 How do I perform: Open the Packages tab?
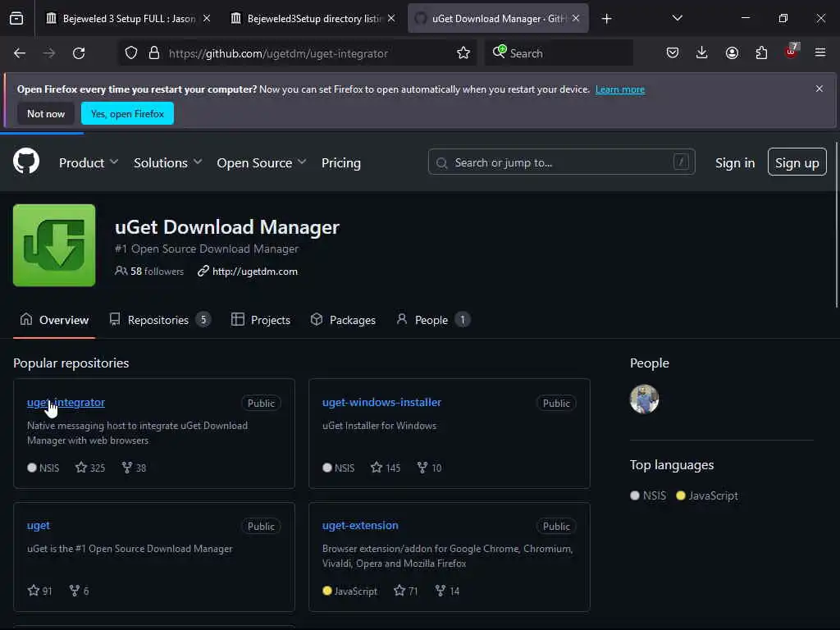click(x=343, y=320)
